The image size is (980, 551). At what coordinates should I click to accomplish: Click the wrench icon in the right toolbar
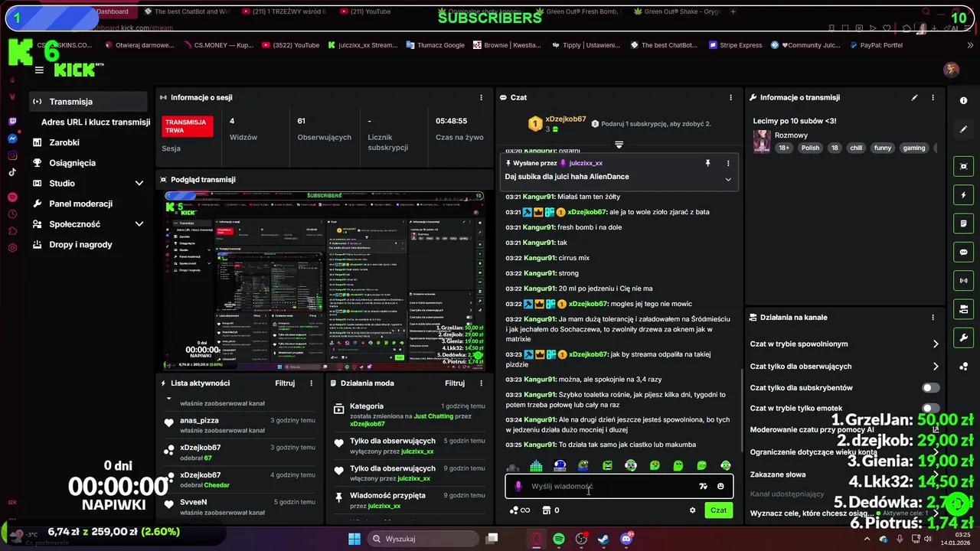coord(963,337)
